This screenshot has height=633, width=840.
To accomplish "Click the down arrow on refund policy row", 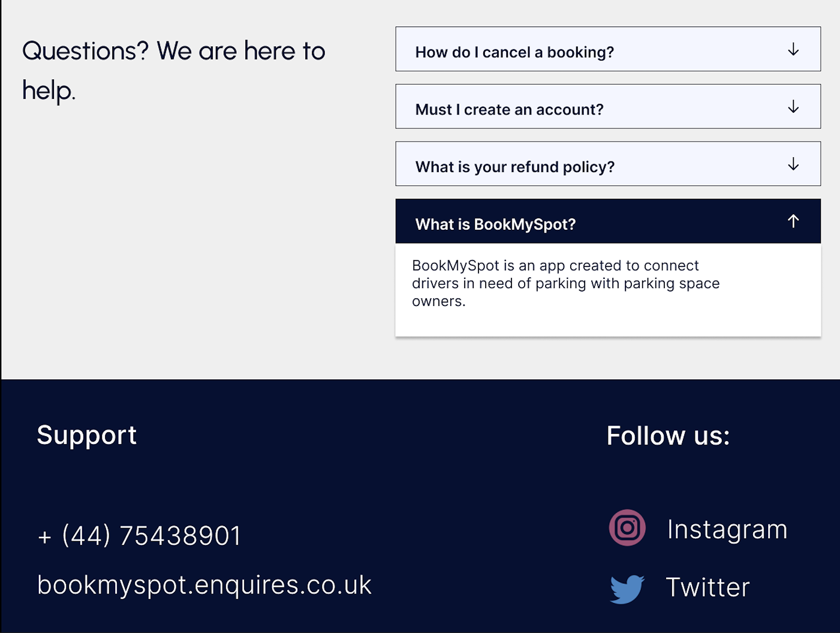I will [793, 164].
